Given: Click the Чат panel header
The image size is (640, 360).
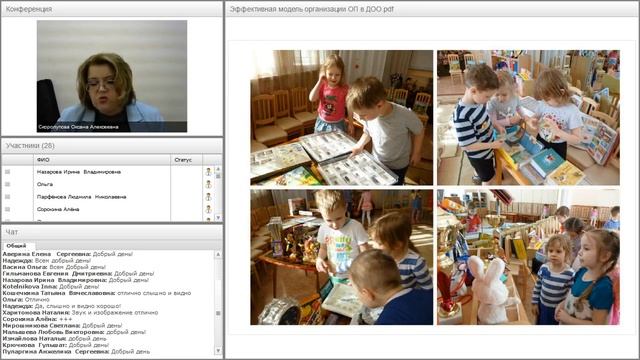Looking at the screenshot, I should pyautogui.click(x=12, y=232).
